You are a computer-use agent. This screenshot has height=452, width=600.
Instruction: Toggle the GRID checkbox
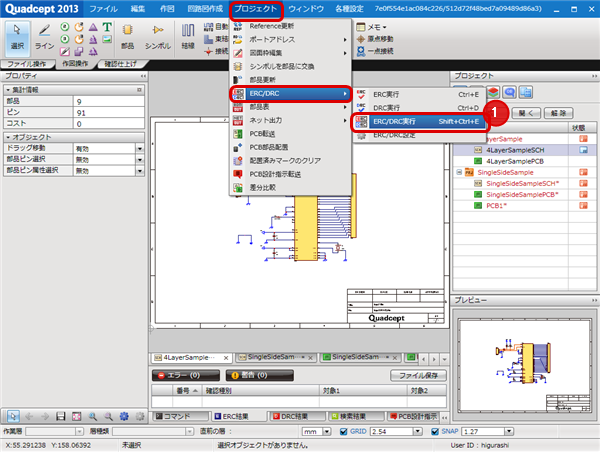344,431
